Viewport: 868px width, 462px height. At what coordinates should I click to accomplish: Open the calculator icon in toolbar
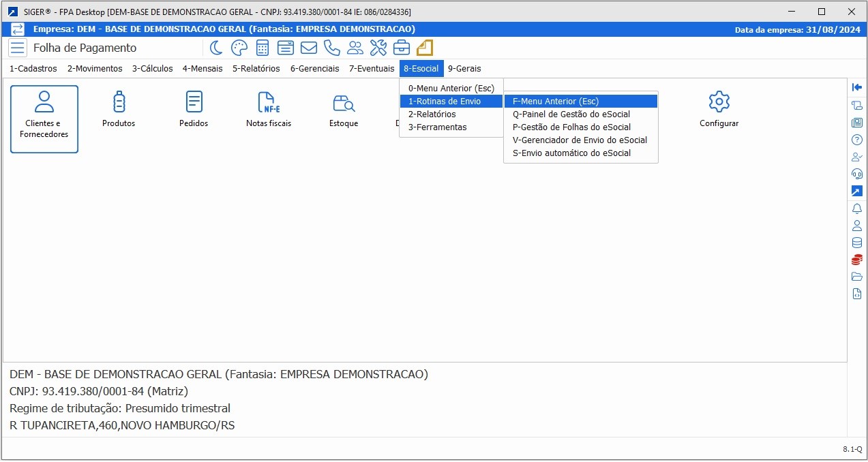[263, 48]
